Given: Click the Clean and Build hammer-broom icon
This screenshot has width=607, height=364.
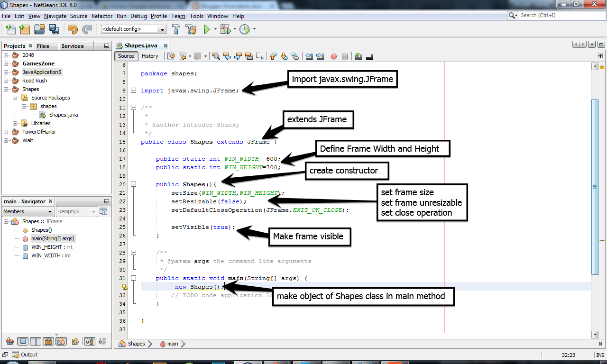Looking at the screenshot, I should coord(190,29).
